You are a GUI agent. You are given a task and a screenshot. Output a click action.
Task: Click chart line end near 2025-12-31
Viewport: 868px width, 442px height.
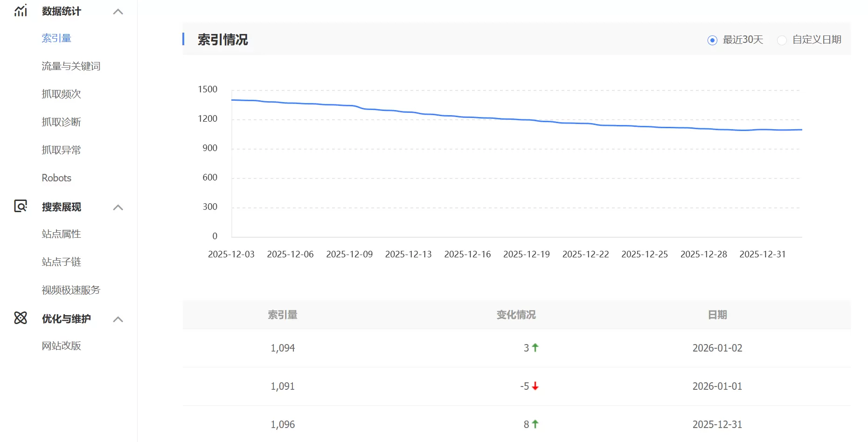tap(801, 130)
